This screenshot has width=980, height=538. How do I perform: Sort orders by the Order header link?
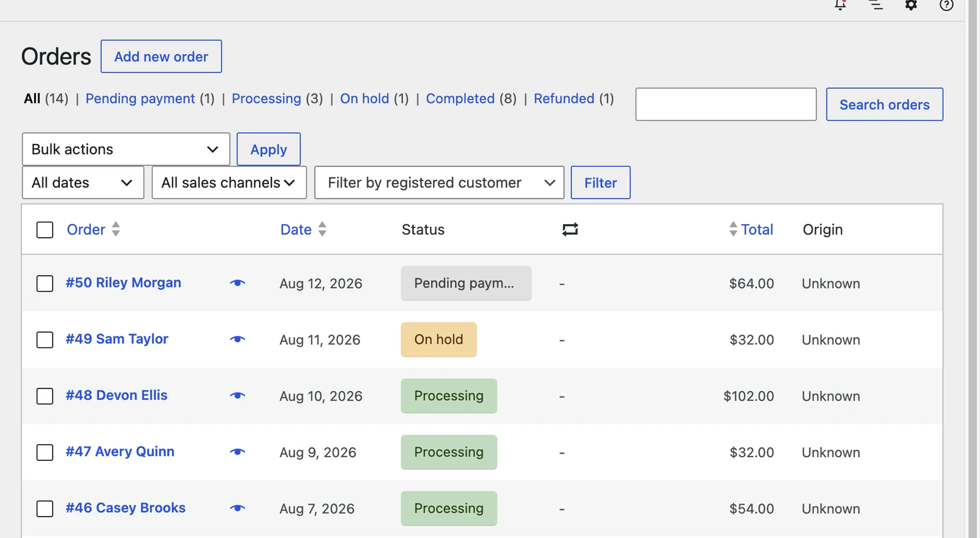pyautogui.click(x=86, y=230)
